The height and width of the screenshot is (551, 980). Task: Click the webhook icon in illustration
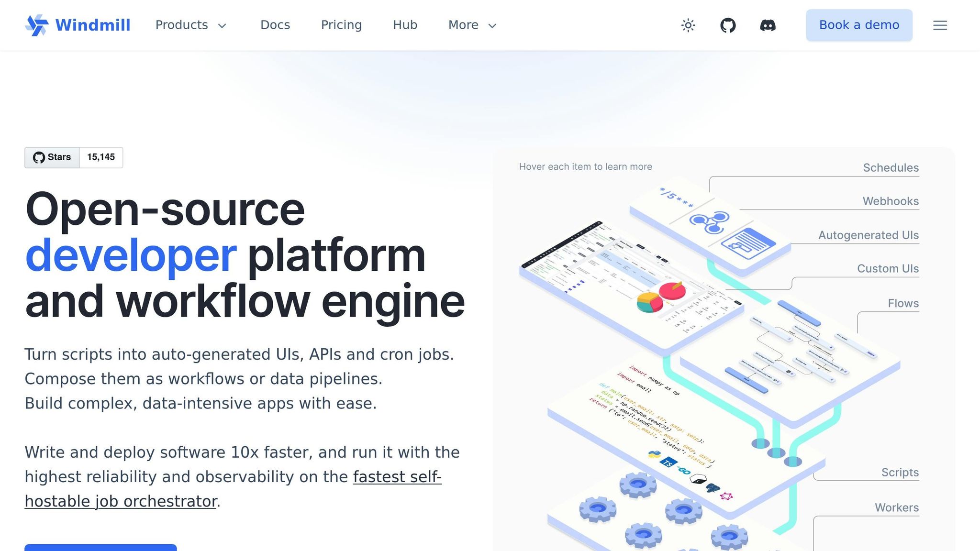pos(709,222)
